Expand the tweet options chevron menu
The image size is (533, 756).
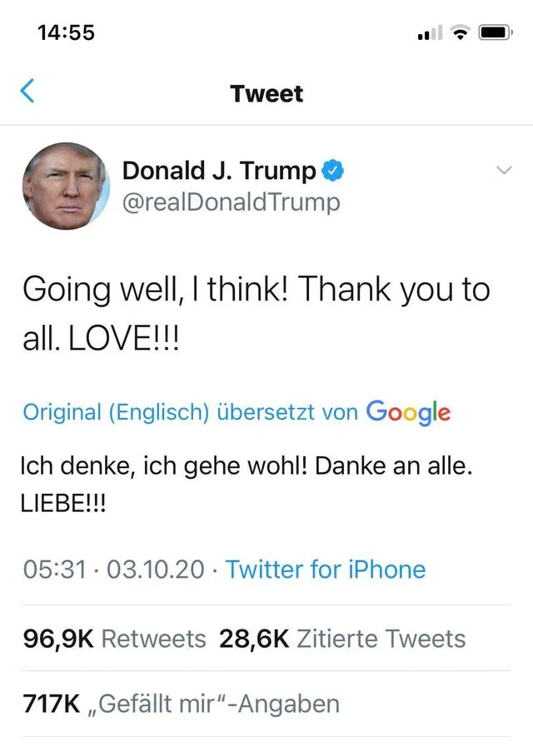click(503, 171)
